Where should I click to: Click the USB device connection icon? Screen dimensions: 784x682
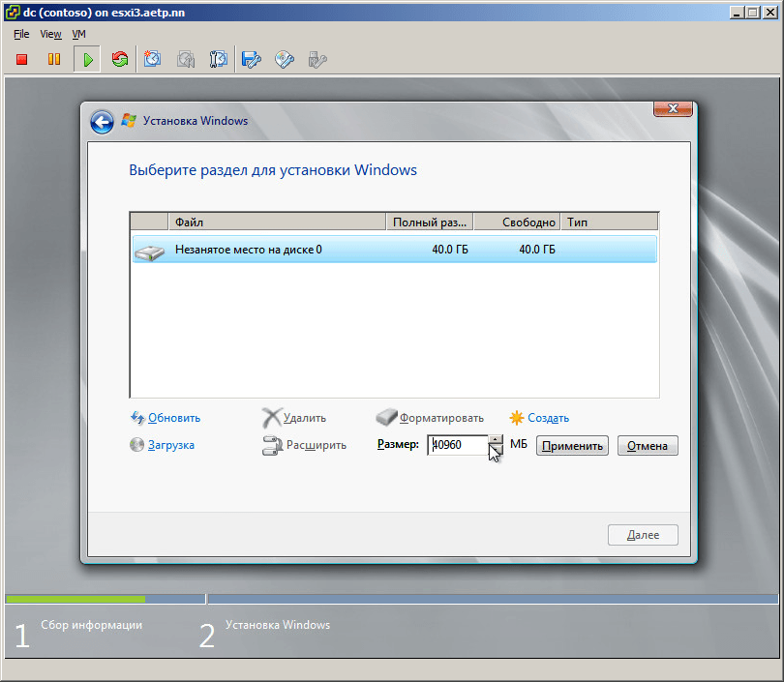(x=317, y=60)
